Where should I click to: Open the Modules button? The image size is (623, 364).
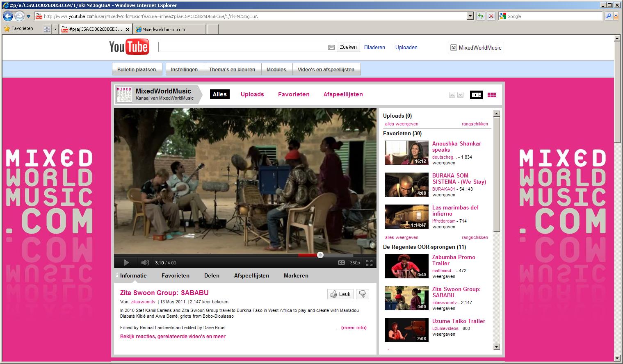[276, 69]
